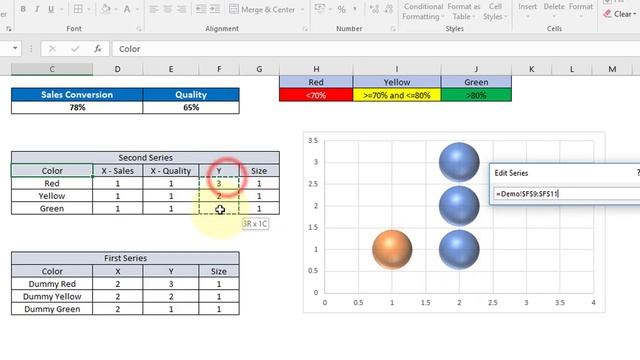Click the Font Color letter A

(x=127, y=9)
